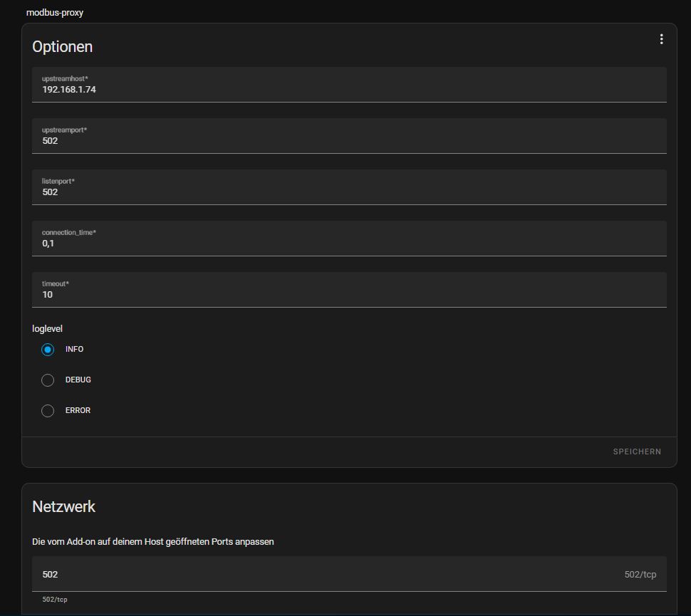Select the DEBUG loglevel radio button
Image resolution: width=691 pixels, height=616 pixels.
(48, 380)
